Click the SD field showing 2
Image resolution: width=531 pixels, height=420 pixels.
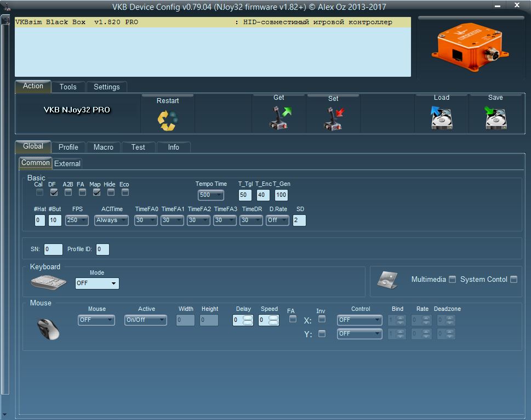pos(299,220)
